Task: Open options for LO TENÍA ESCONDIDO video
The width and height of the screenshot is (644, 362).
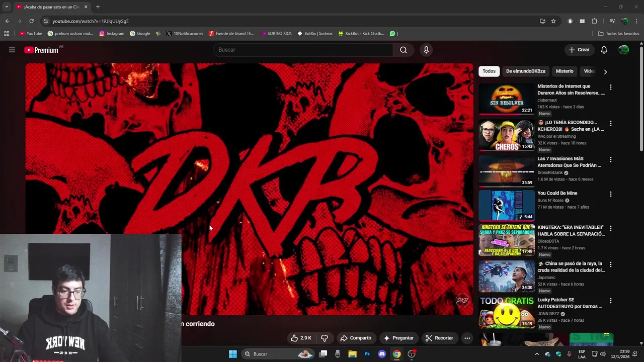Action: (x=611, y=123)
